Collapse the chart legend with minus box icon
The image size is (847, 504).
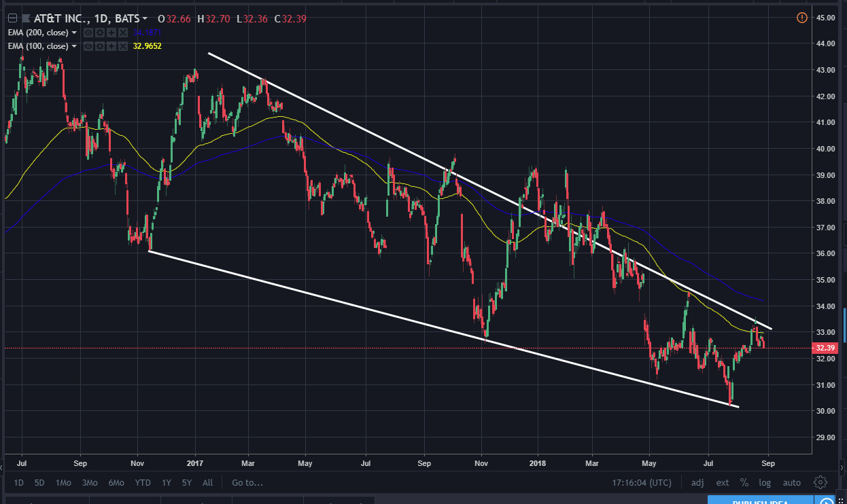12,18
